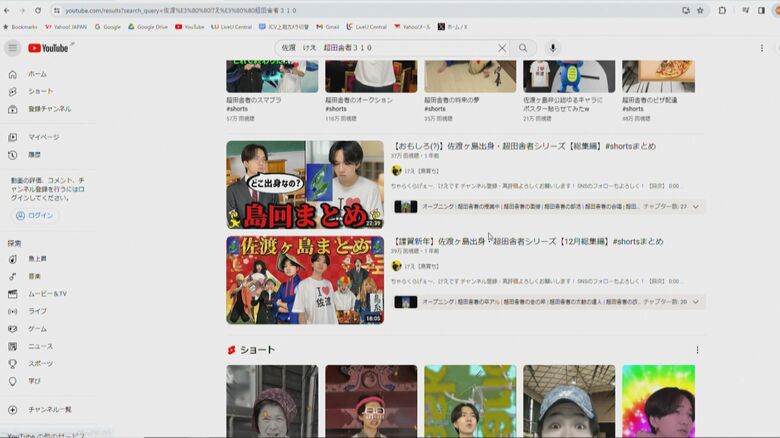This screenshot has width=780, height=438.
Task: Start voice search with microphone icon
Action: pyautogui.click(x=553, y=48)
